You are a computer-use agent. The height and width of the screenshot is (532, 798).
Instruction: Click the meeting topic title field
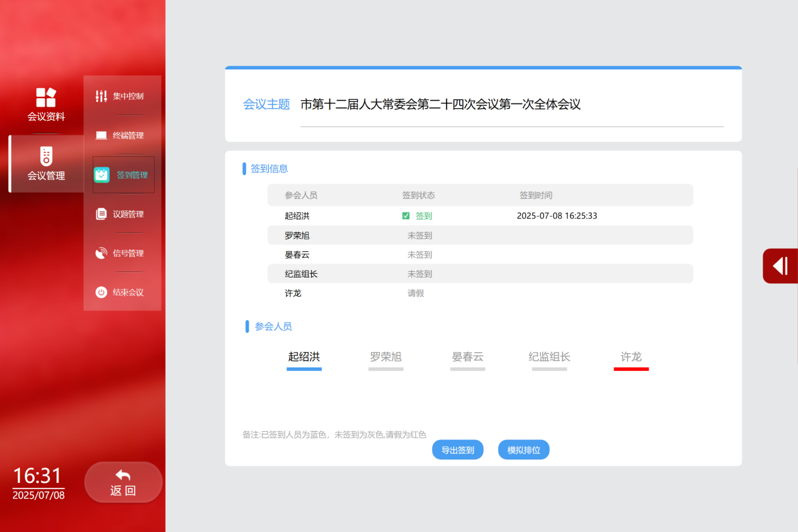pos(512,105)
